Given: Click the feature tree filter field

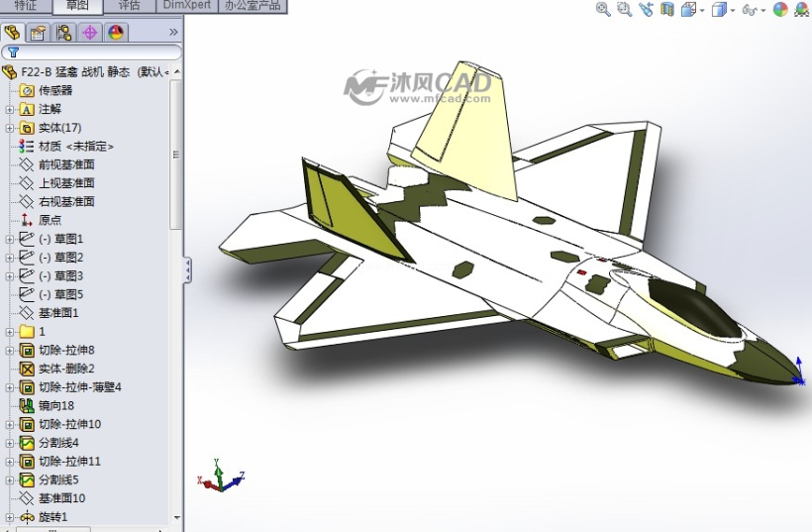Looking at the screenshot, I should (92, 52).
